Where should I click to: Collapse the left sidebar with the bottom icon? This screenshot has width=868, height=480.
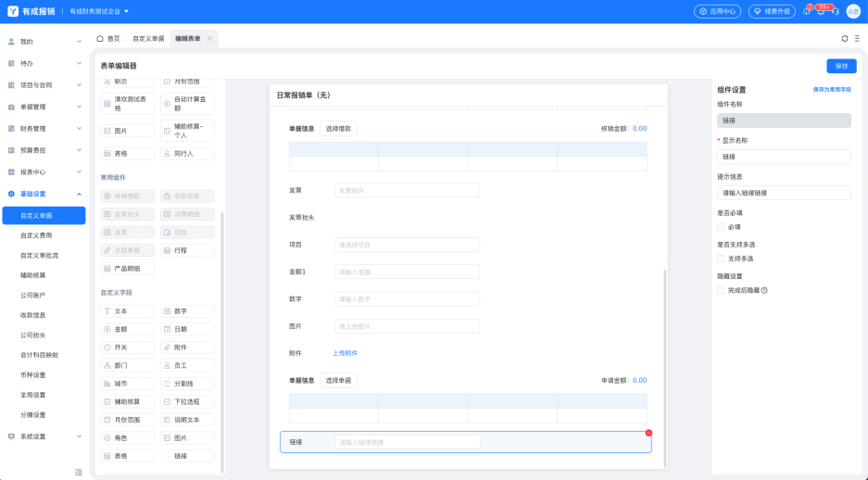(x=79, y=472)
